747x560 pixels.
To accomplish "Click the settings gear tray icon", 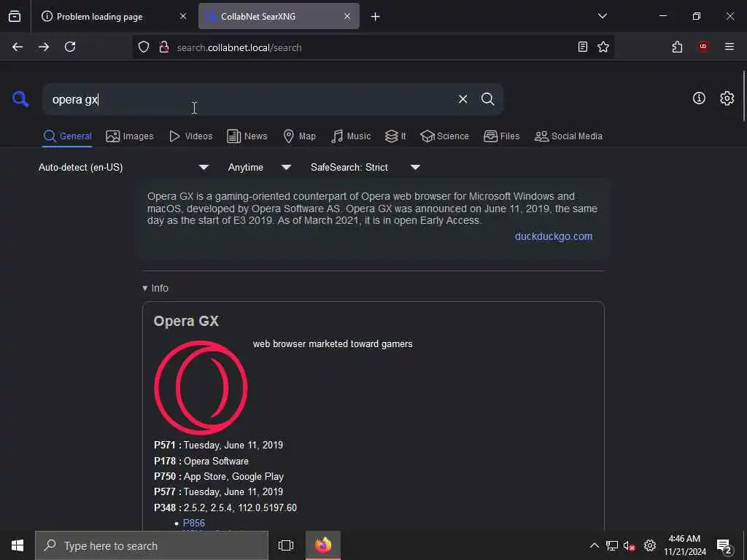I will pyautogui.click(x=650, y=545).
